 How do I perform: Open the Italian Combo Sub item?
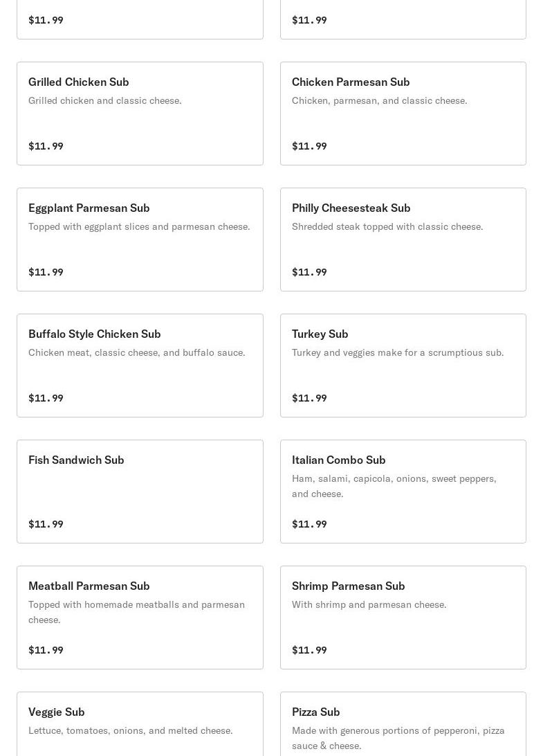[x=403, y=492]
